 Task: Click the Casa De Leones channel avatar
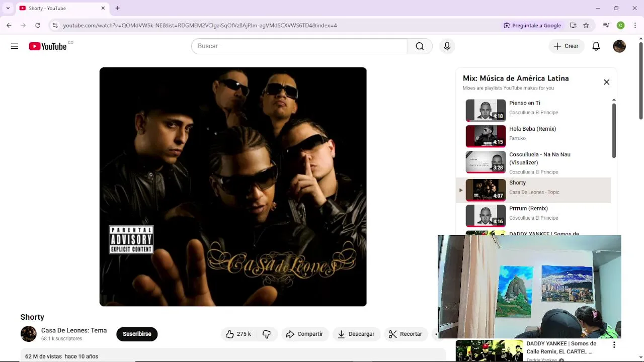click(x=29, y=334)
